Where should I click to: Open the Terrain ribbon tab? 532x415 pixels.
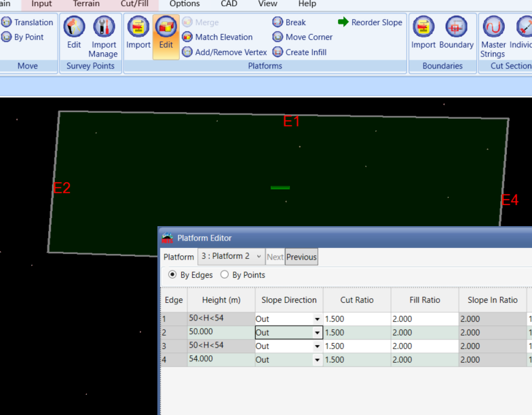[x=86, y=4]
